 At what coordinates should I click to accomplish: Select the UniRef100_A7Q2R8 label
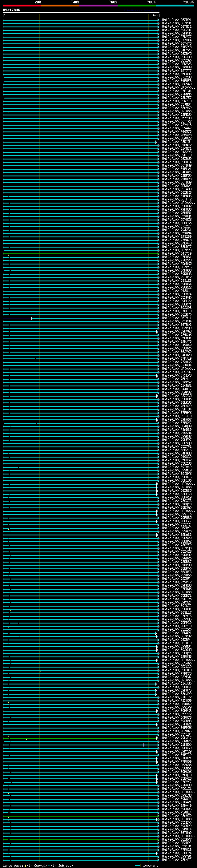click(x=176, y=260)
